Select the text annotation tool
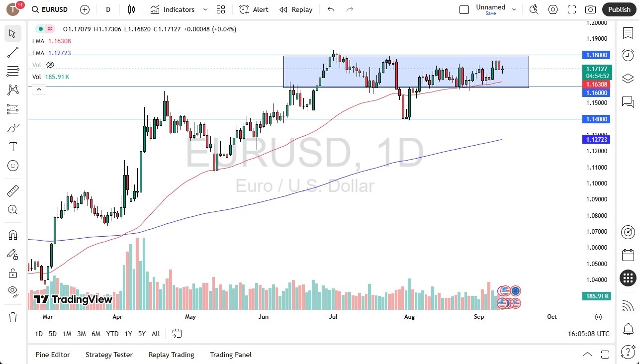The width and height of the screenshot is (639, 364). [12, 146]
